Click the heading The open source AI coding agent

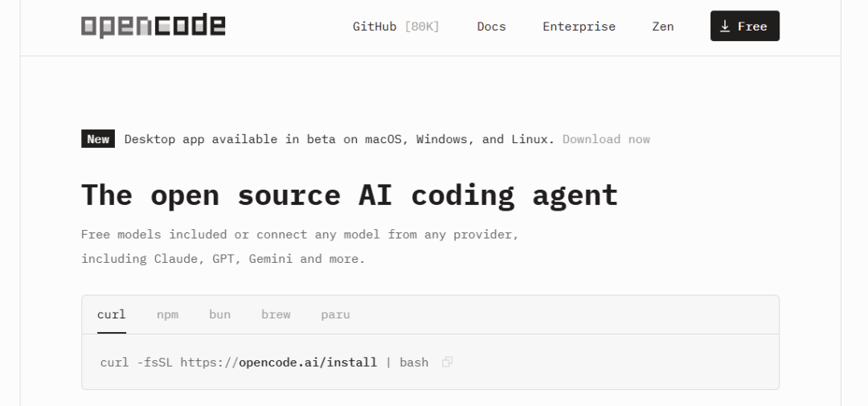click(x=350, y=195)
